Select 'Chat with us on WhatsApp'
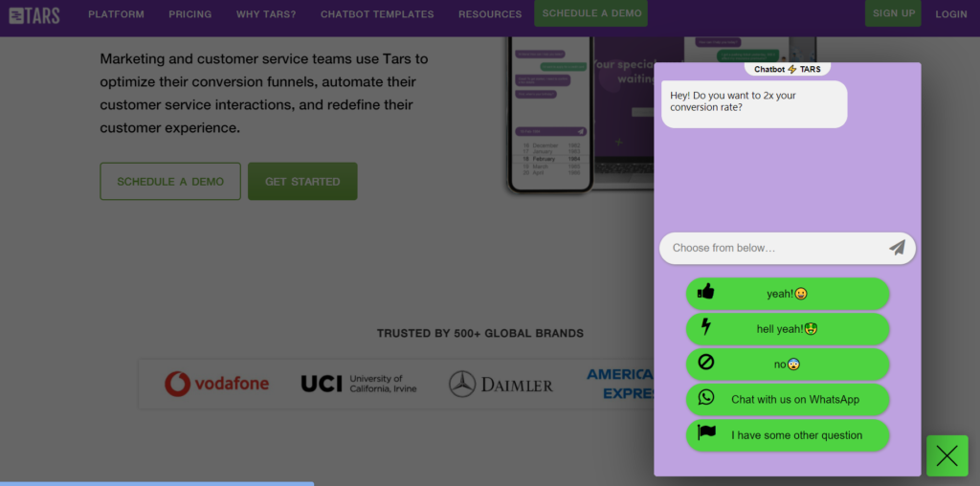The image size is (980, 486). 788,400
